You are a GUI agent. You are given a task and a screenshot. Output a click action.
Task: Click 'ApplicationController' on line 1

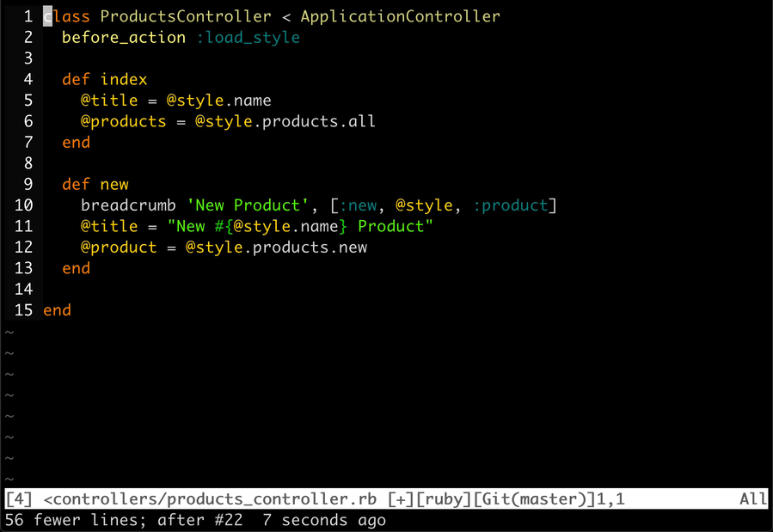tap(401, 16)
